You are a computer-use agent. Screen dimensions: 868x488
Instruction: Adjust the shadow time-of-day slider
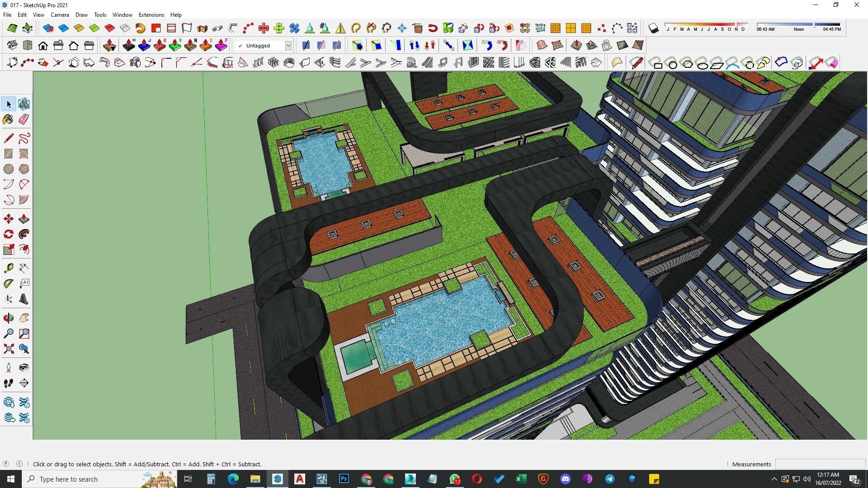(814, 25)
